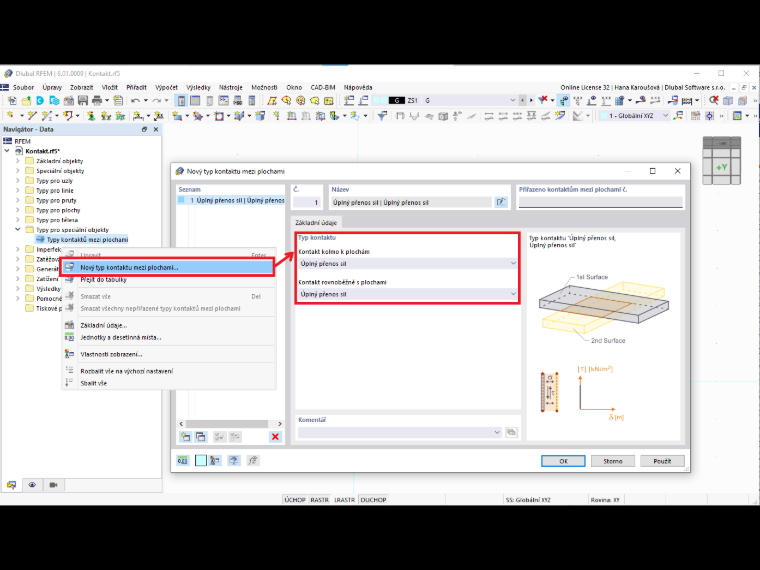760x570 pixels.
Task: Toggle the Tables panel icon in the toolbar
Action: pos(195,101)
